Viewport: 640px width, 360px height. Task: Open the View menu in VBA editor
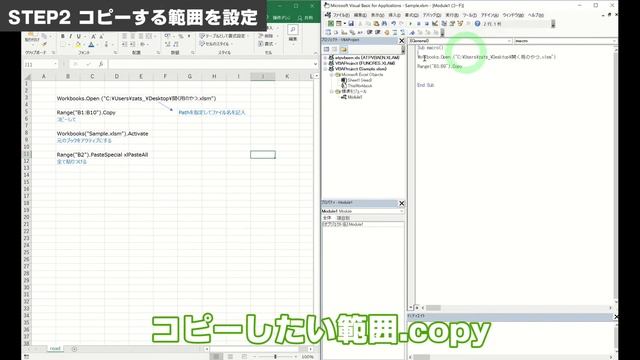click(x=377, y=15)
